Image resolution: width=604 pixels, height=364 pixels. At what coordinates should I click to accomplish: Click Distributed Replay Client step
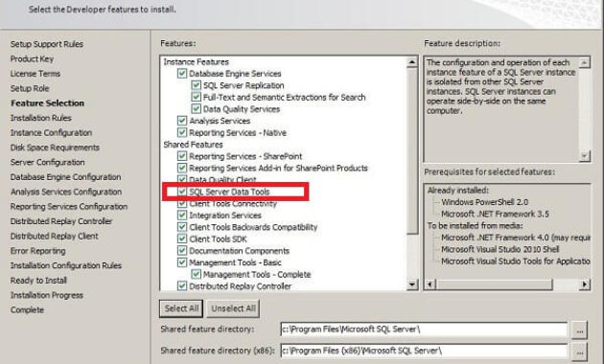click(55, 236)
